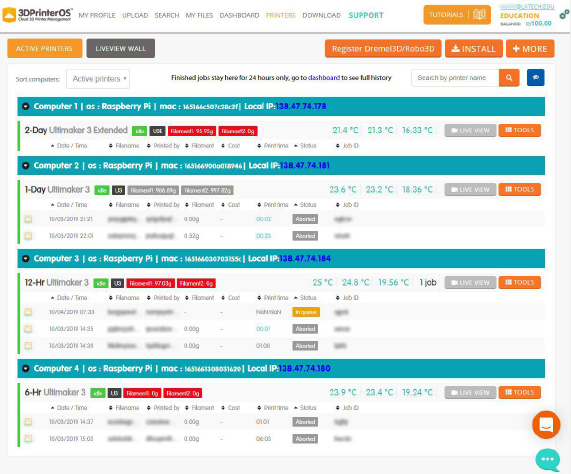Click Filament1: 95.95g badge on 2-Day printer
571x474 pixels.
(x=192, y=131)
